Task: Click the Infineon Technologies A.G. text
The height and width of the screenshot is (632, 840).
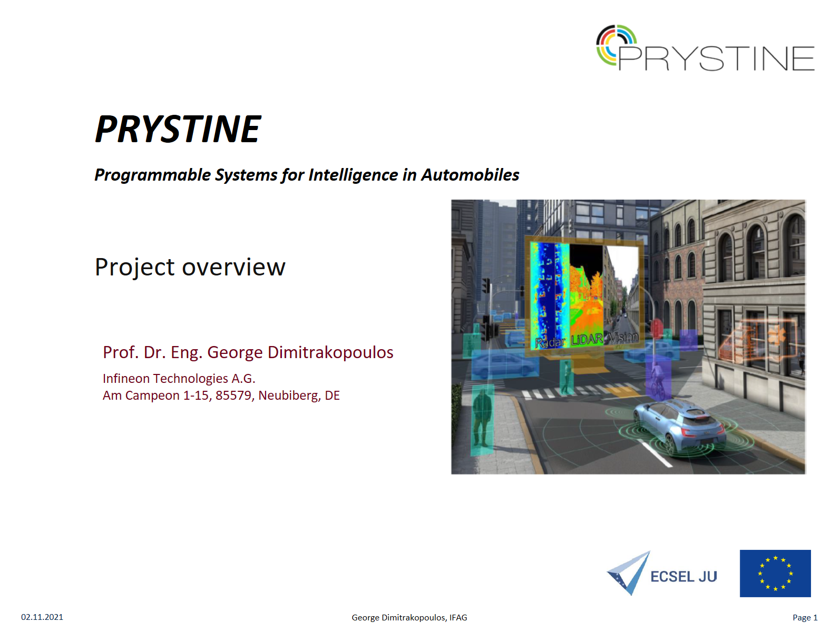Action: coord(179,379)
